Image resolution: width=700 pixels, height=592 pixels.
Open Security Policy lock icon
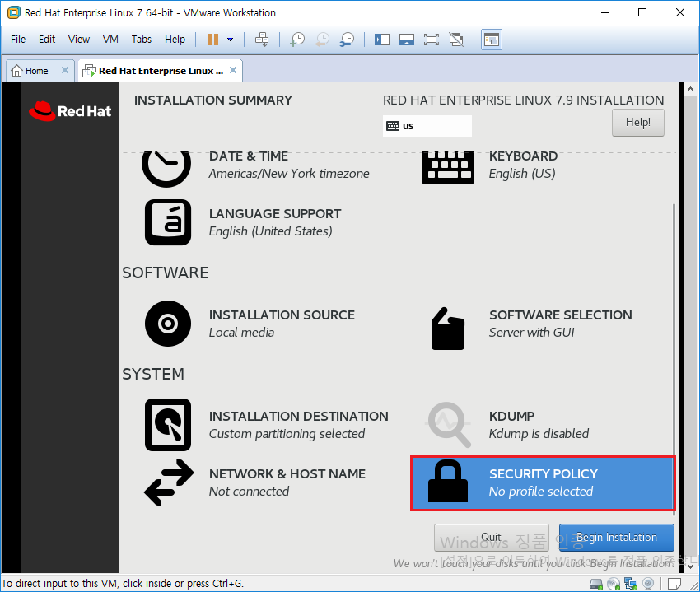click(x=448, y=482)
